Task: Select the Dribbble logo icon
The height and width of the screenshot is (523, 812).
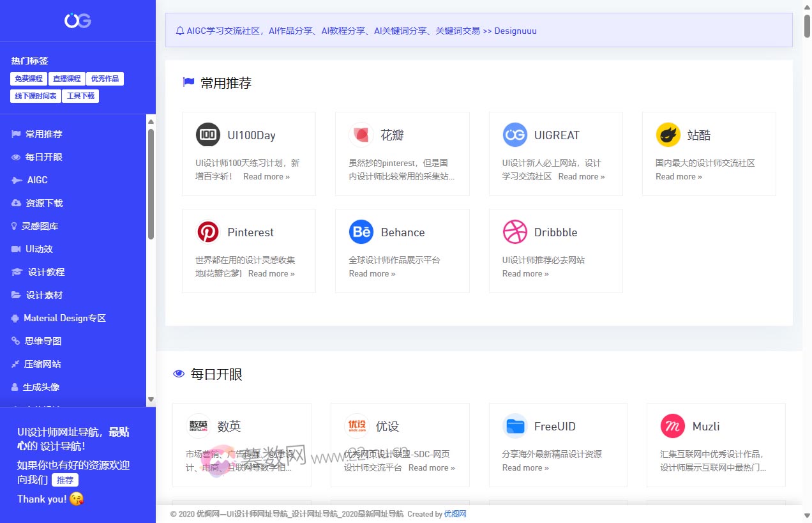Action: pyautogui.click(x=515, y=232)
